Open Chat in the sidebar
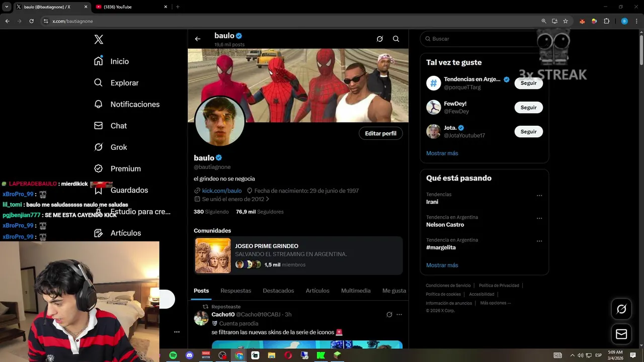Image resolution: width=644 pixels, height=362 pixels. pyautogui.click(x=110, y=126)
